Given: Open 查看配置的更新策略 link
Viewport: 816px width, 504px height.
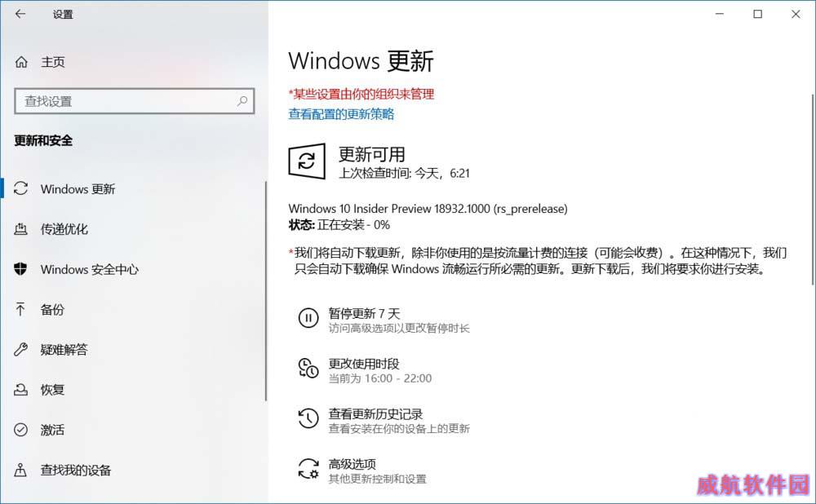Looking at the screenshot, I should (341, 114).
